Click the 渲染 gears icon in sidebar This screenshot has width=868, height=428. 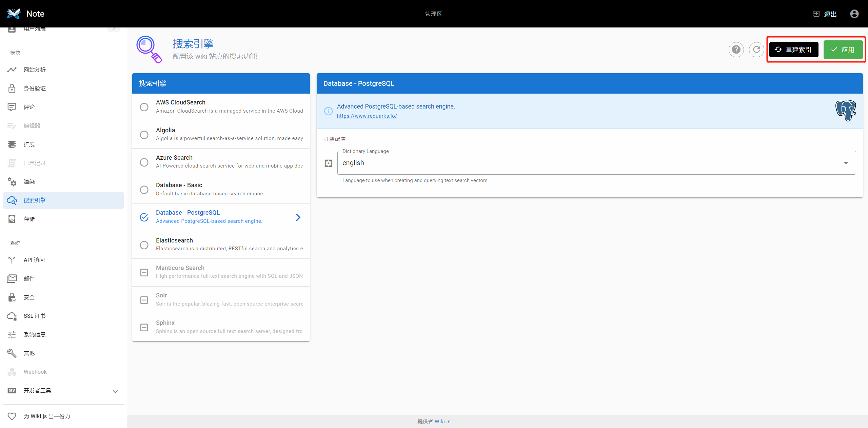click(12, 182)
